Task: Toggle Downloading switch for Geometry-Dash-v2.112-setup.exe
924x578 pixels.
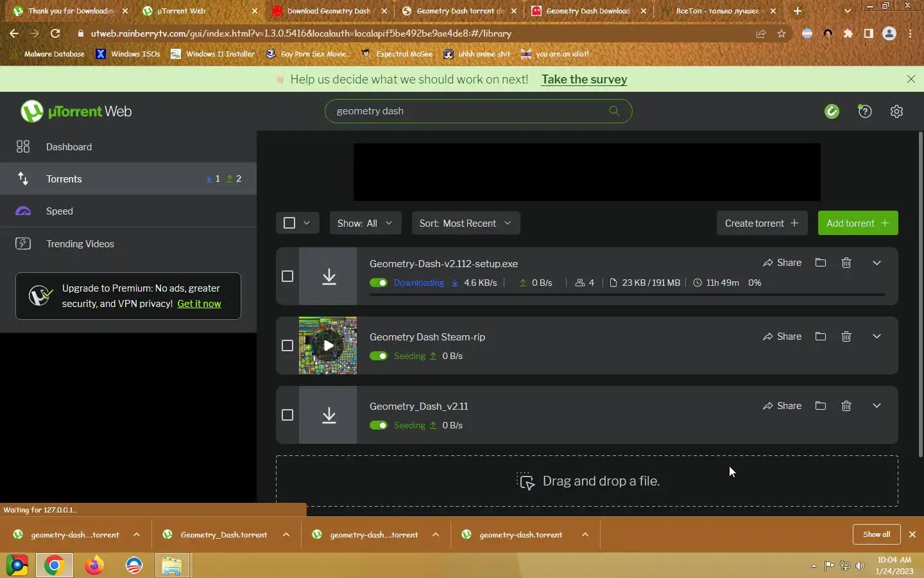Action: (x=379, y=283)
